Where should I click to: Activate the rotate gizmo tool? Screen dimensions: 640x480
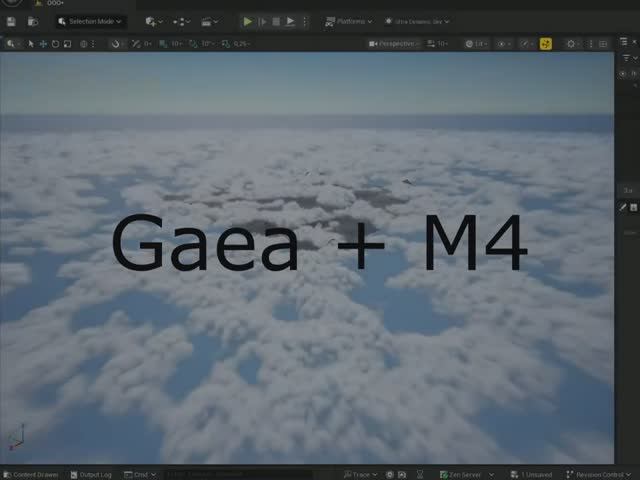coord(55,44)
